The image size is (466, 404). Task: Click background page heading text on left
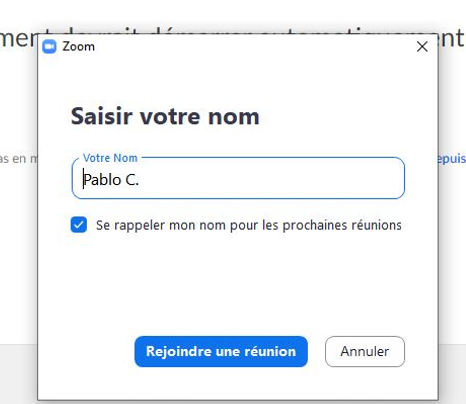[x=18, y=39]
